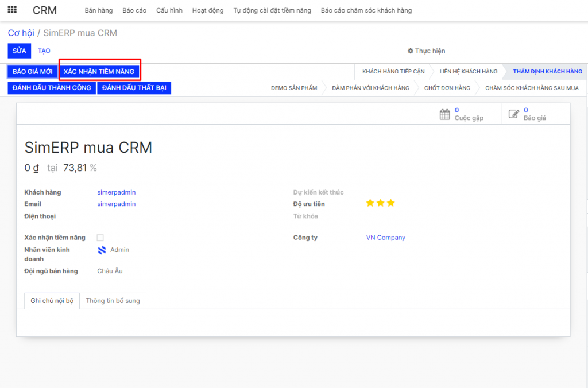Select stage LIÊN HỆ KHÁCH HÀNG

469,72
